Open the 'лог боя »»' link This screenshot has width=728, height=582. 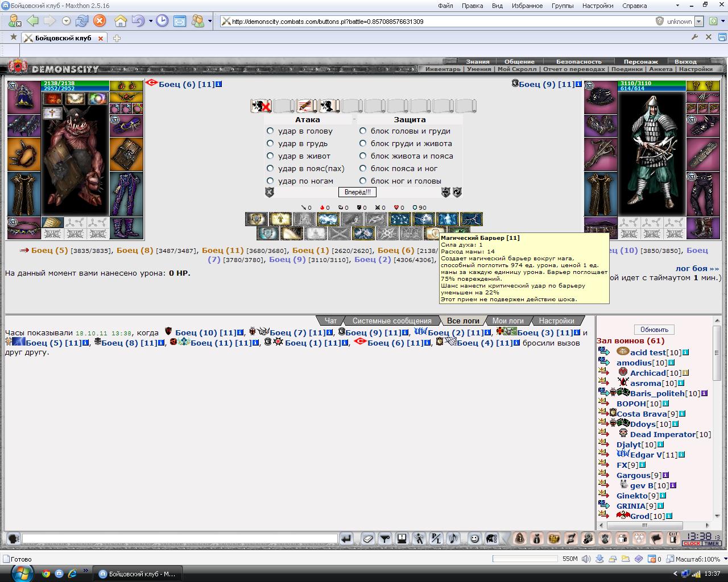click(697, 268)
